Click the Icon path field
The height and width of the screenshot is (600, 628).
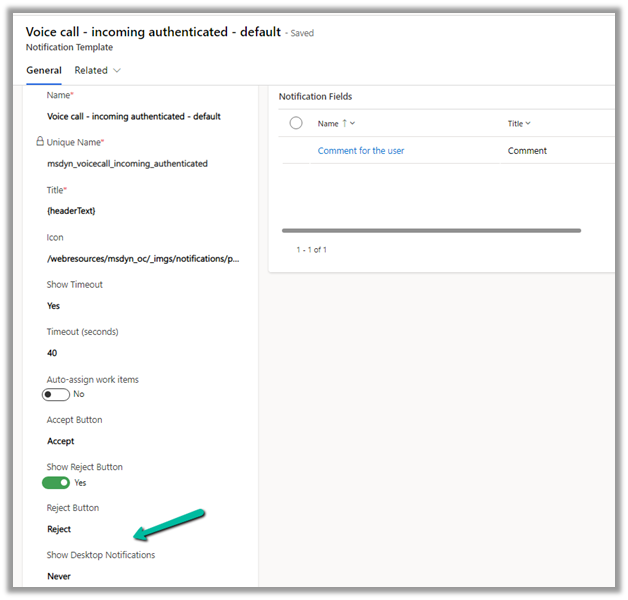click(x=142, y=258)
